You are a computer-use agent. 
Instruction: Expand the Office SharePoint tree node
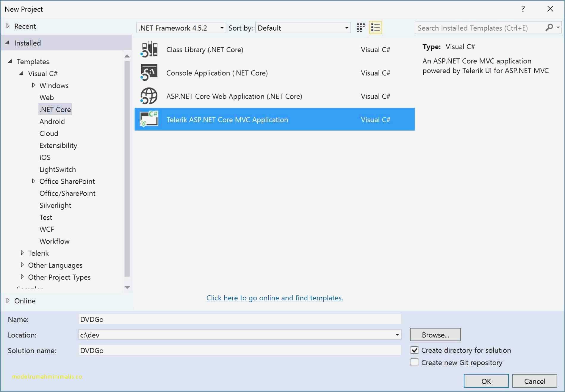pyautogui.click(x=34, y=181)
